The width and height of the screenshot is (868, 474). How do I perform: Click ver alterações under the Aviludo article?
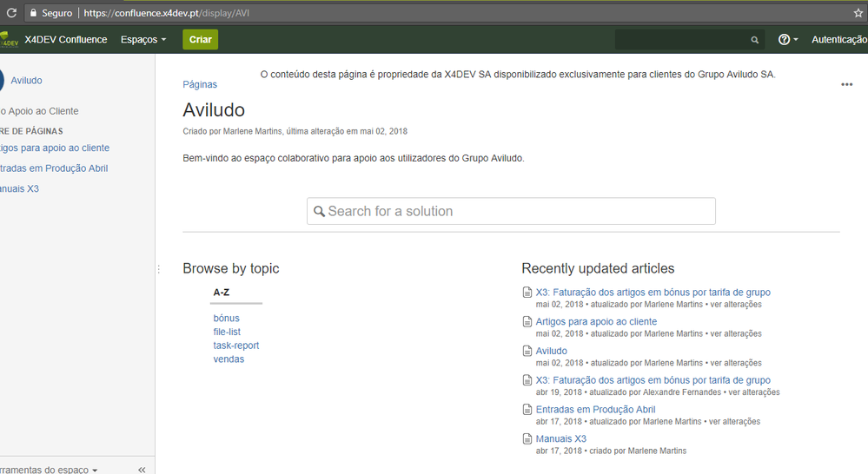pyautogui.click(x=736, y=363)
